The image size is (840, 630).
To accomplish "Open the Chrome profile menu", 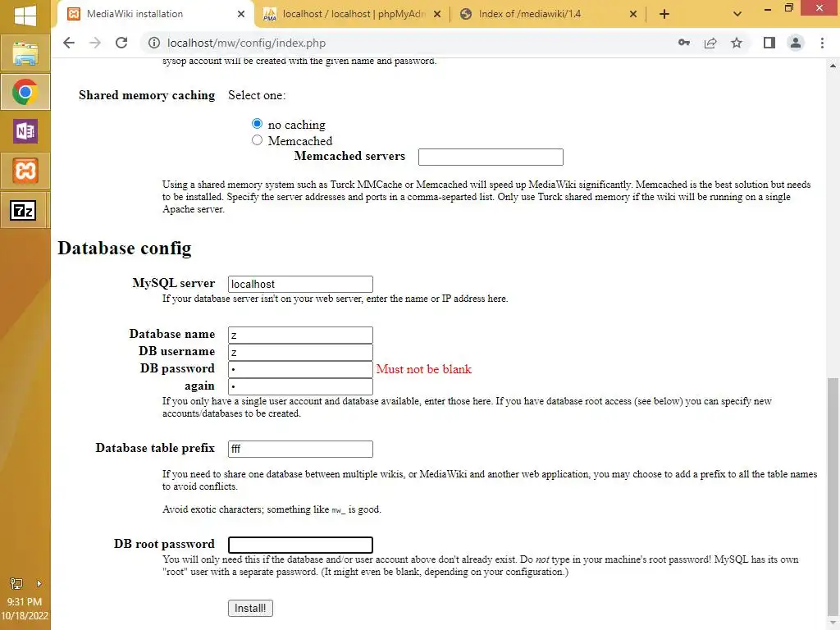I will point(796,43).
